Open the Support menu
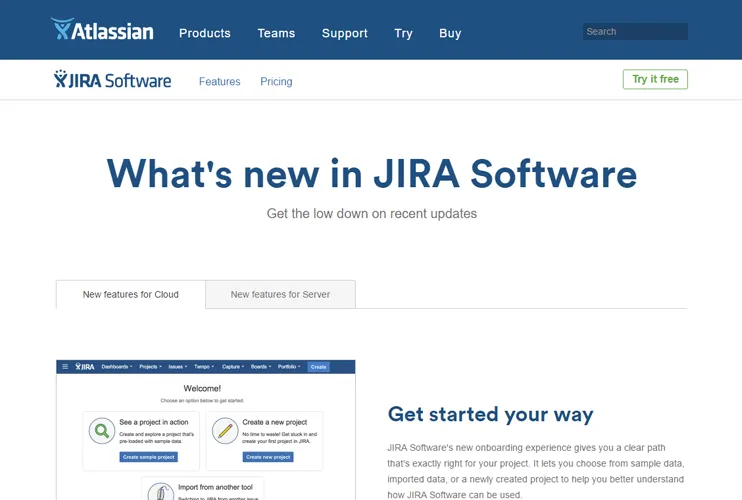Image resolution: width=742 pixels, height=500 pixels. pyautogui.click(x=344, y=33)
